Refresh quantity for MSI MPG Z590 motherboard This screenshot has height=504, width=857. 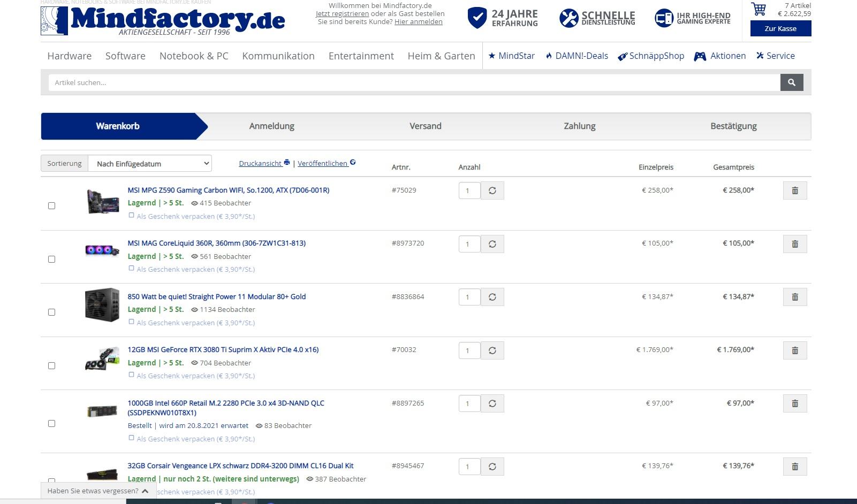[x=492, y=190]
